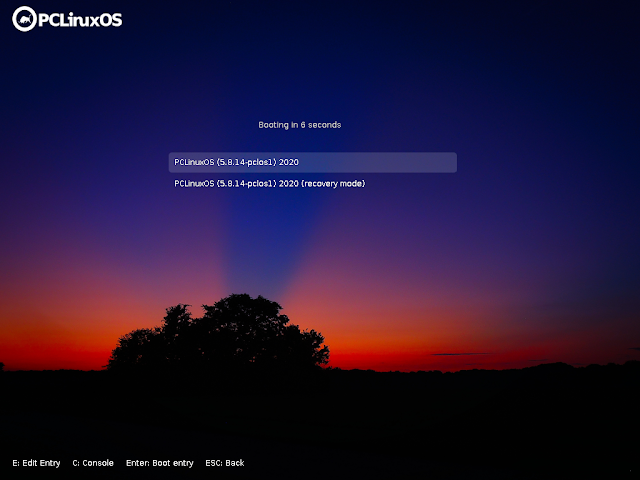640x480 pixels.
Task: Click the 'E: Edit Entry' hint
Action: [36, 463]
